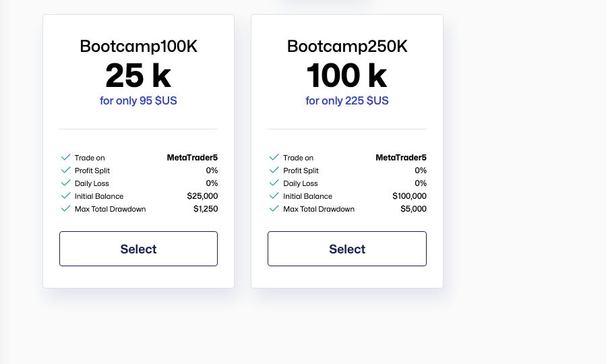Click checkmark beside Max Total Drawdown in Bootcamp250K
606x364 pixels.
coord(274,209)
